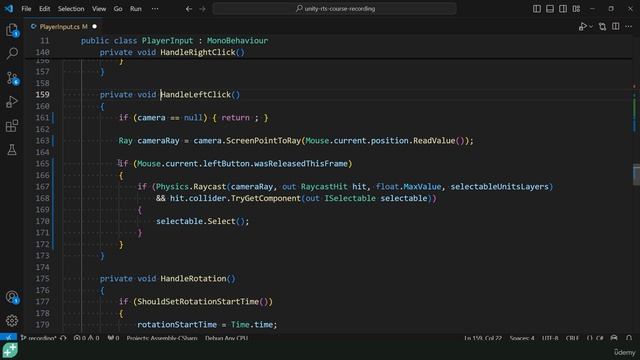Viewport: 640px width, 360px height.
Task: Open the File menu
Action: [26, 9]
